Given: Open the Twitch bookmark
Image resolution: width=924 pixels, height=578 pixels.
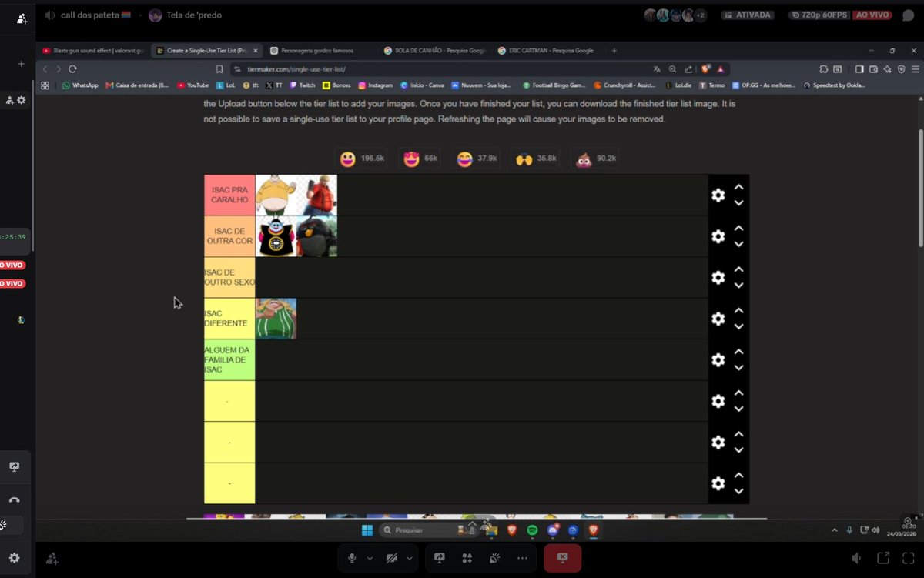Looking at the screenshot, I should pos(303,85).
